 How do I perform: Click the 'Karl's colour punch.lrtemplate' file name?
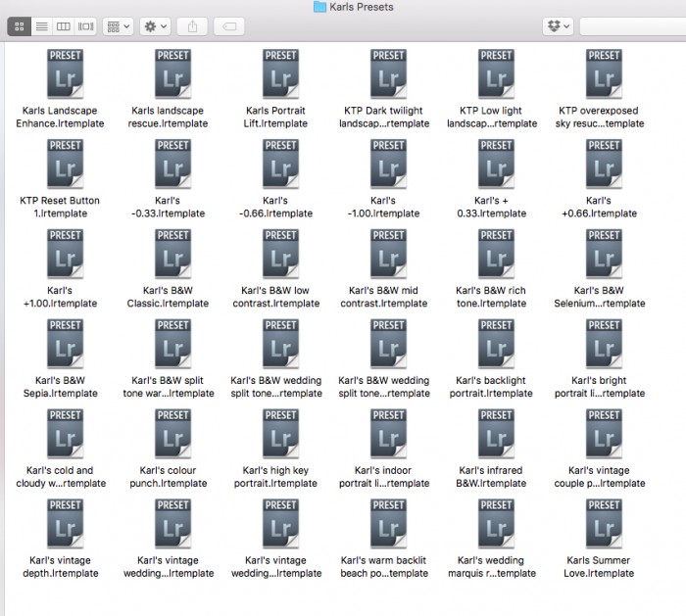point(168,477)
